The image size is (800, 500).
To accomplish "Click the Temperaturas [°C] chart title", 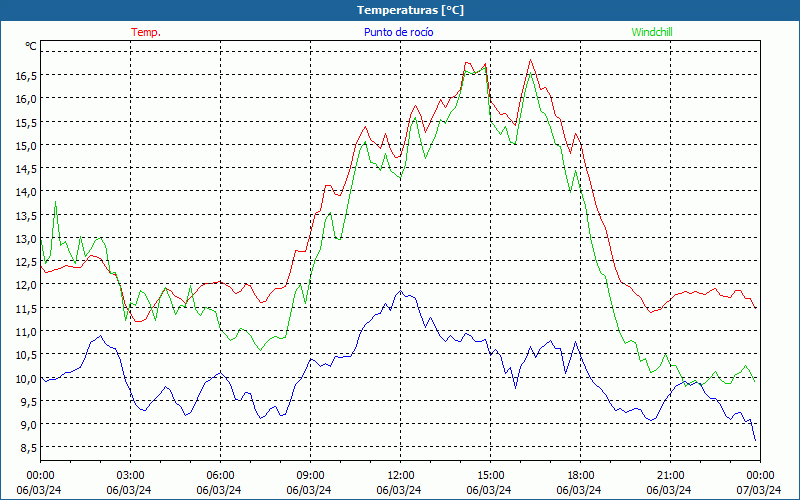I will coord(411,10).
